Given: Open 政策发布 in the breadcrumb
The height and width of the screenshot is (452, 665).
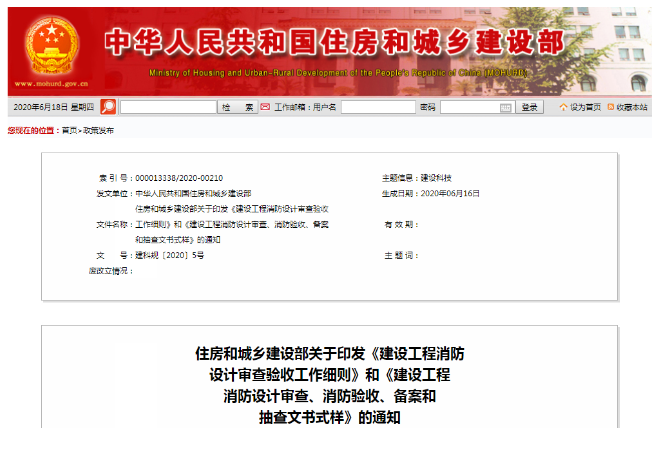Looking at the screenshot, I should tap(98, 131).
